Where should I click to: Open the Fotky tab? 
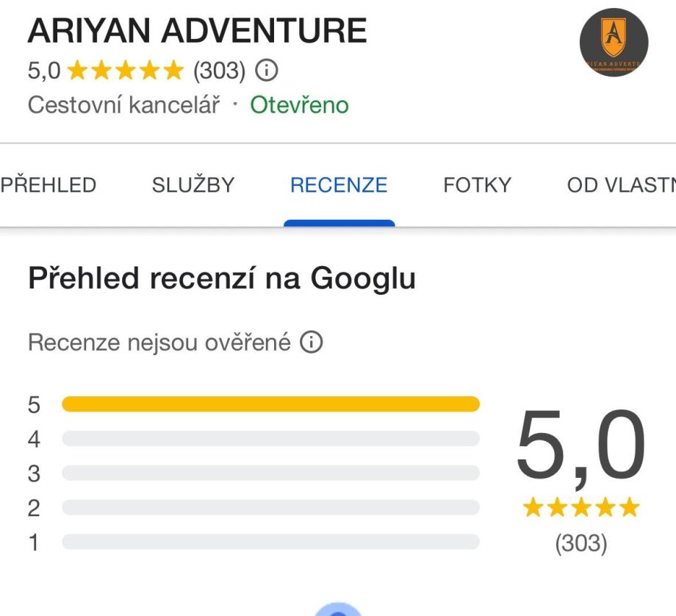pos(477,185)
